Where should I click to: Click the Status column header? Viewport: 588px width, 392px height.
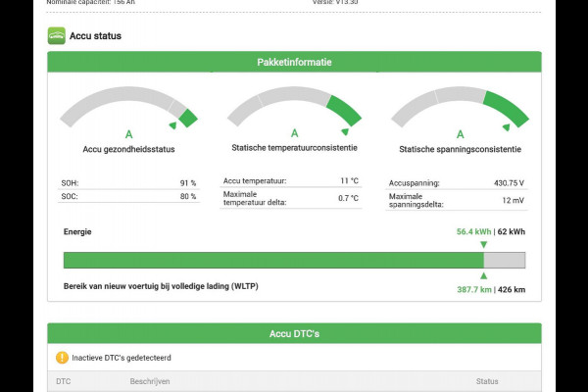click(487, 381)
